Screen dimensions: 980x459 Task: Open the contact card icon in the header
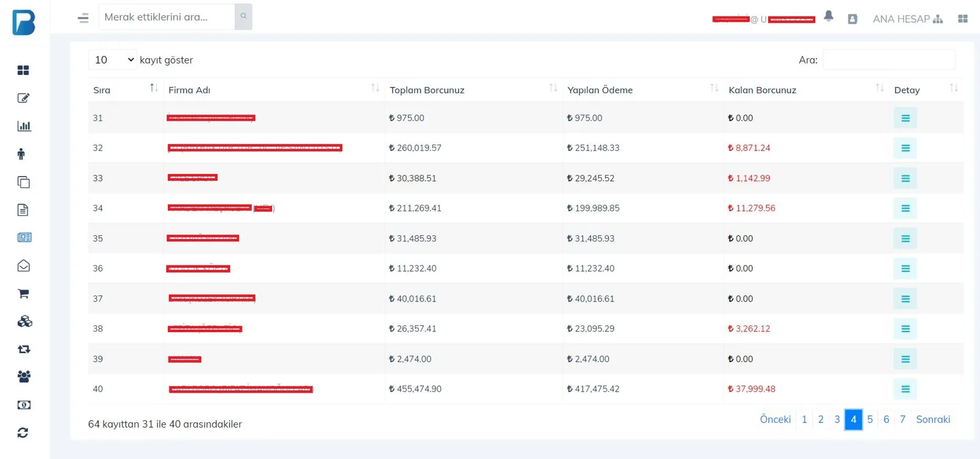(x=852, y=19)
